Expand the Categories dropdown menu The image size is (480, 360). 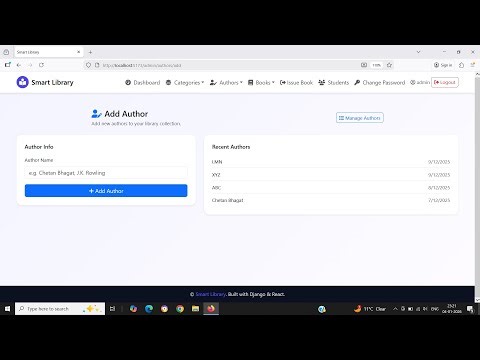[185, 82]
